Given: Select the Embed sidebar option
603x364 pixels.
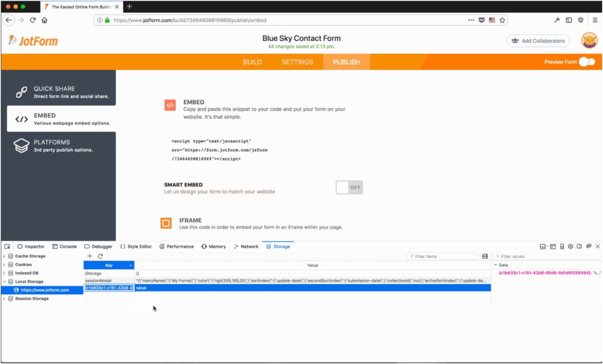Looking at the screenshot, I should tap(61, 119).
